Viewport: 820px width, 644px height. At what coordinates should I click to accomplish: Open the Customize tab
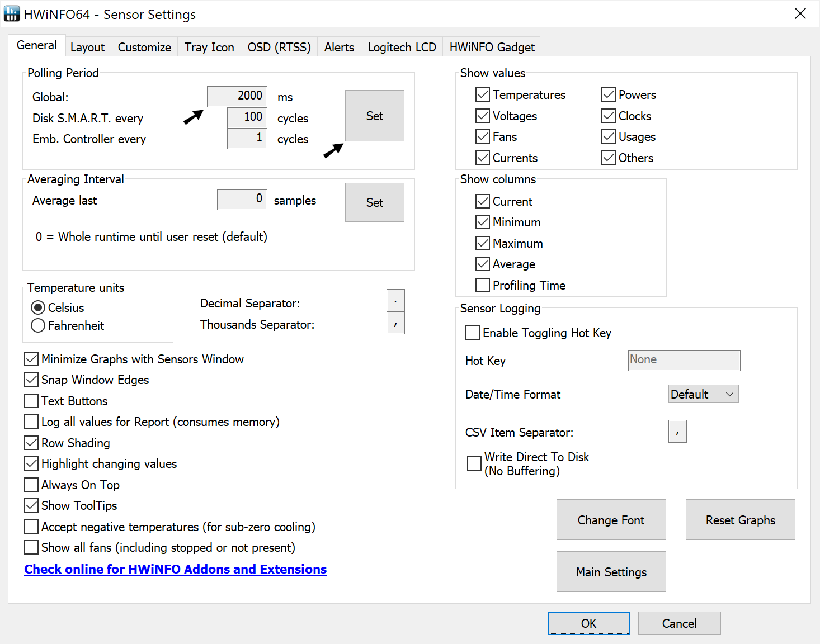(x=144, y=47)
